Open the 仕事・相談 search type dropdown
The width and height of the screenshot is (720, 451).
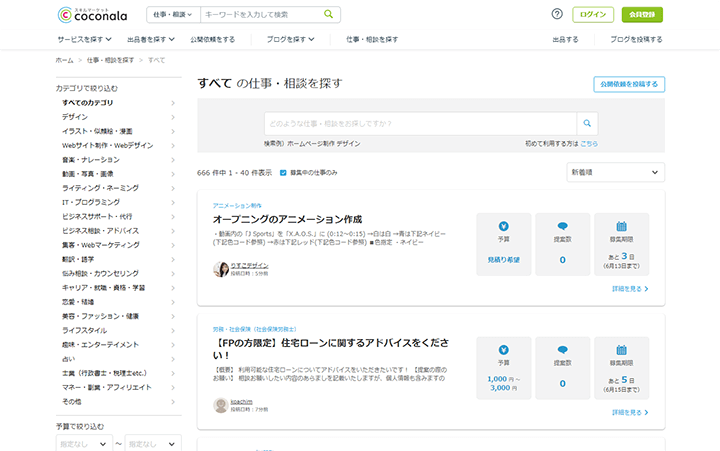[x=172, y=15]
